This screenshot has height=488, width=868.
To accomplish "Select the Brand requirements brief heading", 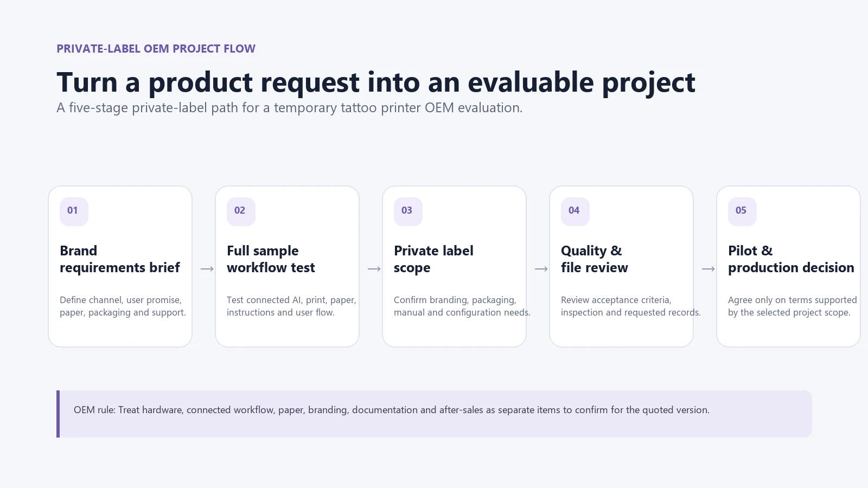I will pos(120,259).
